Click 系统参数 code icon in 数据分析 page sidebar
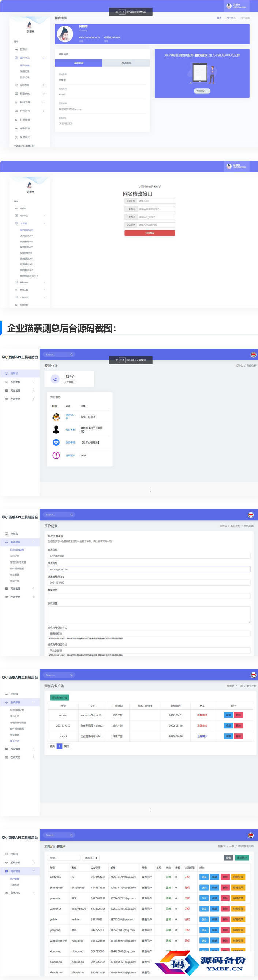The width and height of the screenshot is (258, 980). click(x=7, y=382)
